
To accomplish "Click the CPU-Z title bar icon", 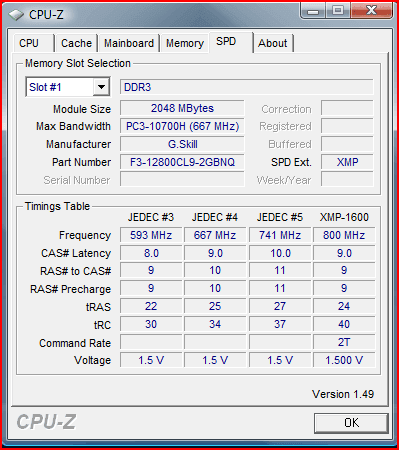I will click(x=16, y=15).
